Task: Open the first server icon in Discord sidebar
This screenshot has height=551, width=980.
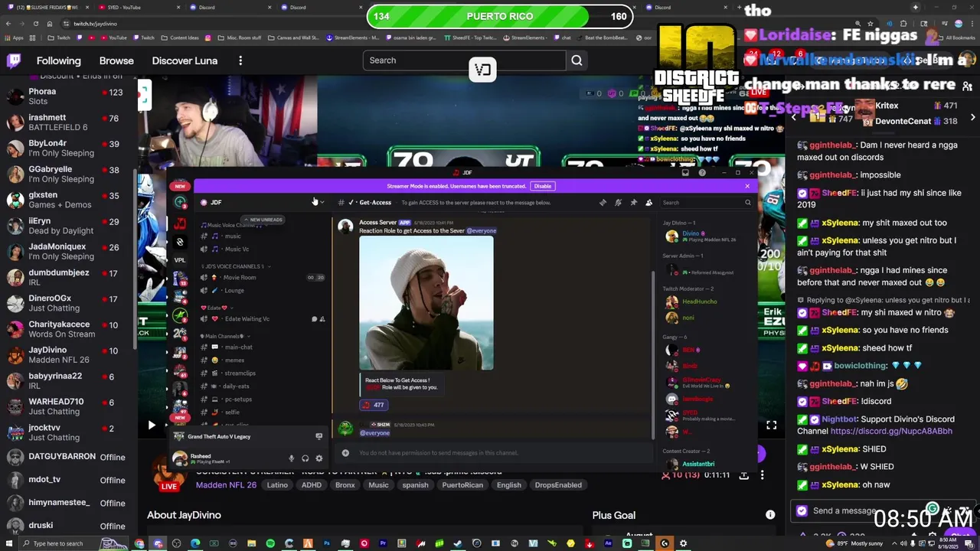Action: coord(180,202)
